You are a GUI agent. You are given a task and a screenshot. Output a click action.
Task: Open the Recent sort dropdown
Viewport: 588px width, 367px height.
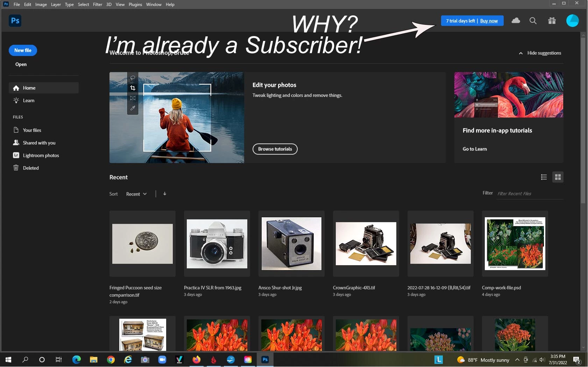pos(136,194)
